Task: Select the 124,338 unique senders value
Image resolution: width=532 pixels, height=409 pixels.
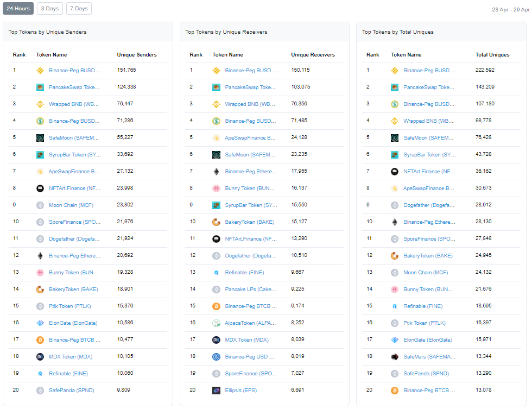Action: (x=126, y=87)
